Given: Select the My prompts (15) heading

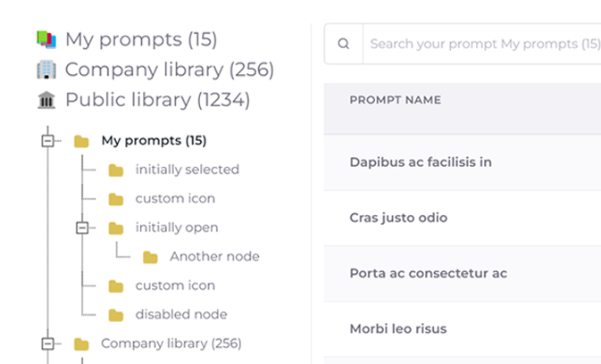Looking at the screenshot, I should tap(140, 39).
